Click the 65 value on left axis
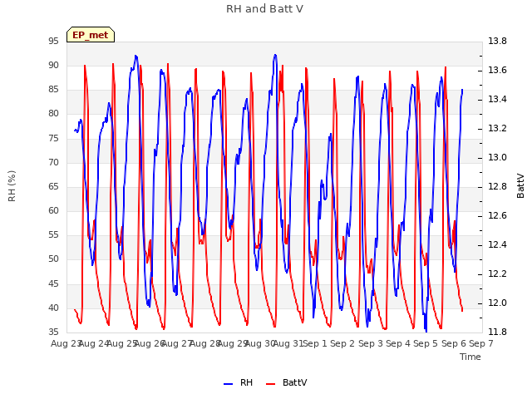The height and width of the screenshot is (399, 532). [x=53, y=187]
